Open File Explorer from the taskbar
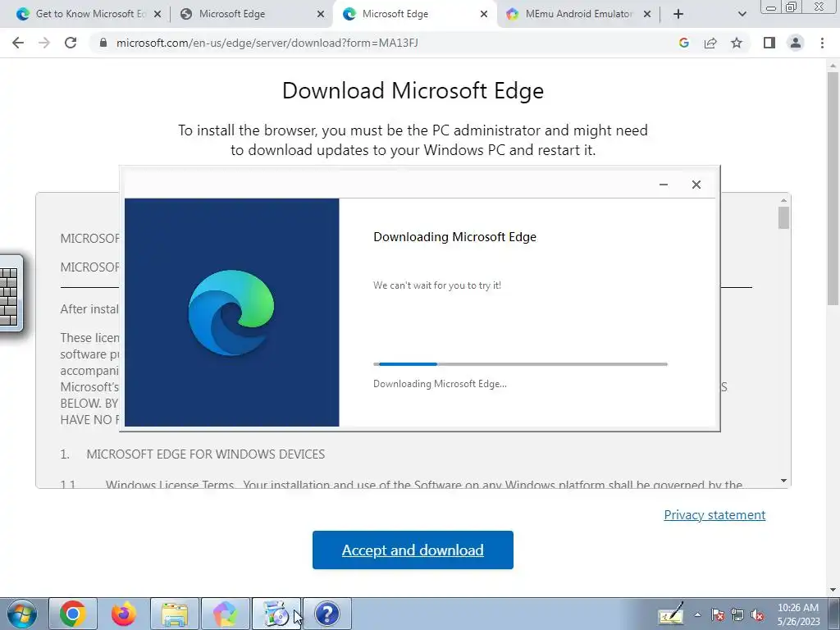 175,614
